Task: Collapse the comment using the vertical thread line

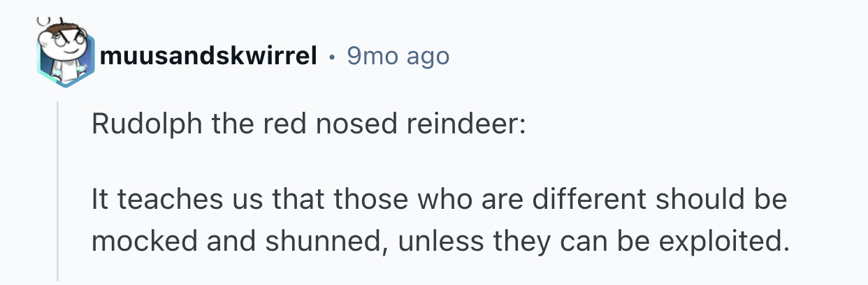Action: 58,189
